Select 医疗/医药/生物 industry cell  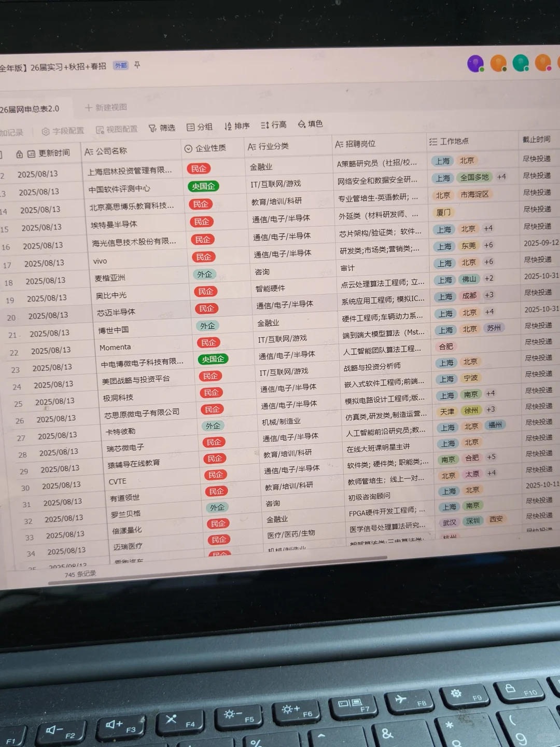tap(291, 534)
